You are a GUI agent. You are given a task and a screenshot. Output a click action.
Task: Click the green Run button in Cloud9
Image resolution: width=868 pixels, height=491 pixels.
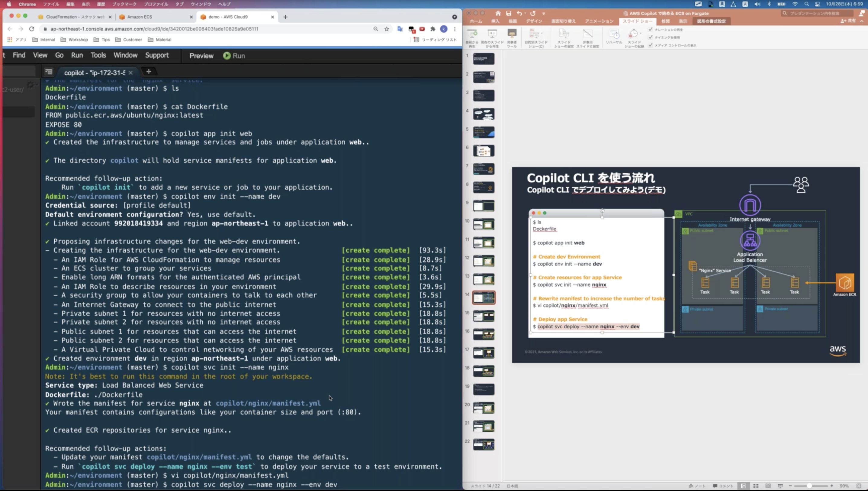coord(234,56)
